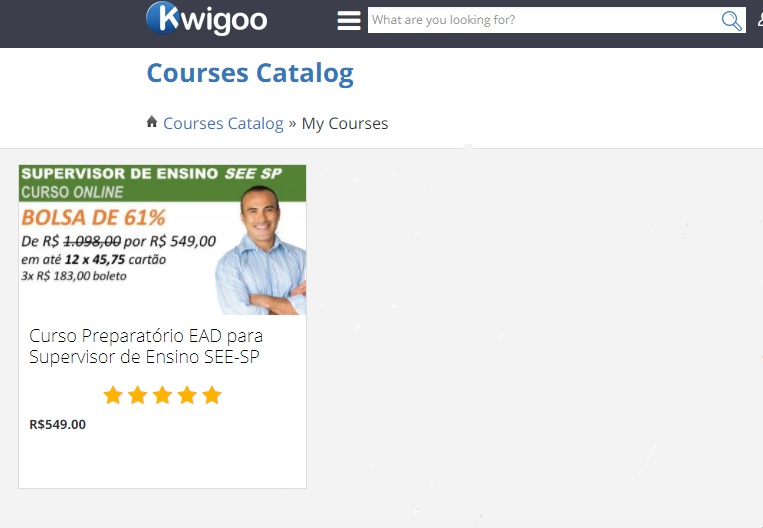The width and height of the screenshot is (763, 528).
Task: Click the third rating star
Action: coord(163,395)
